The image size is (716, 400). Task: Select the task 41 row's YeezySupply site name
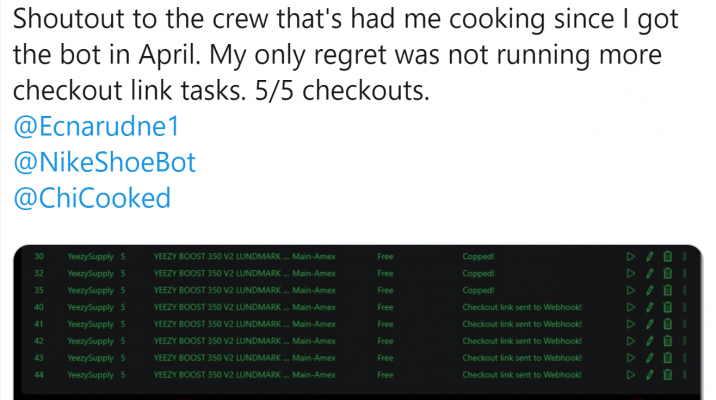90,325
